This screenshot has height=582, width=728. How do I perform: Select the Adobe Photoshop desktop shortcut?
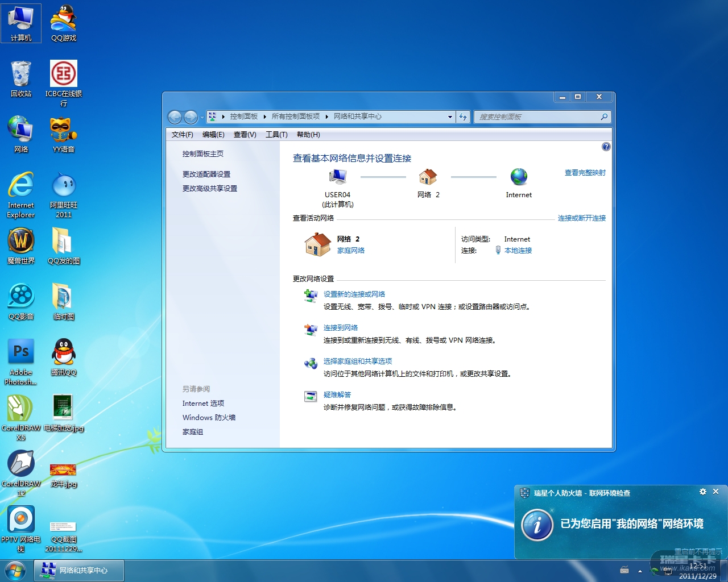click(x=21, y=362)
